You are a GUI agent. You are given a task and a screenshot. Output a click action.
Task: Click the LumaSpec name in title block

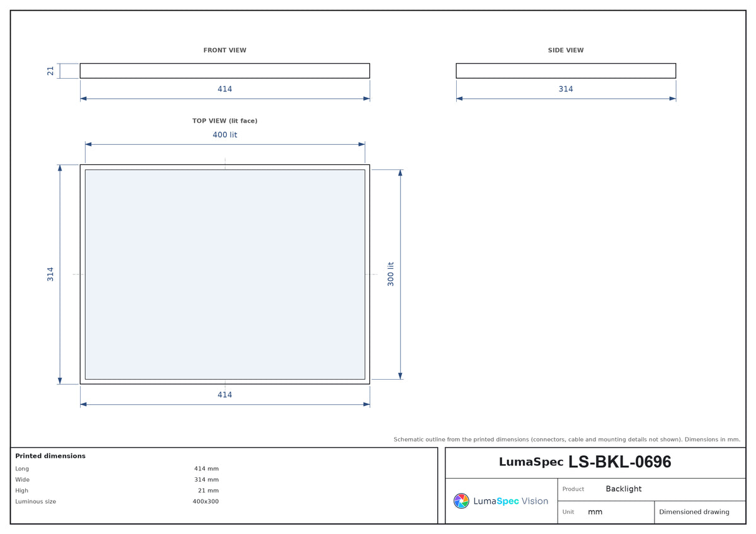[x=531, y=462]
